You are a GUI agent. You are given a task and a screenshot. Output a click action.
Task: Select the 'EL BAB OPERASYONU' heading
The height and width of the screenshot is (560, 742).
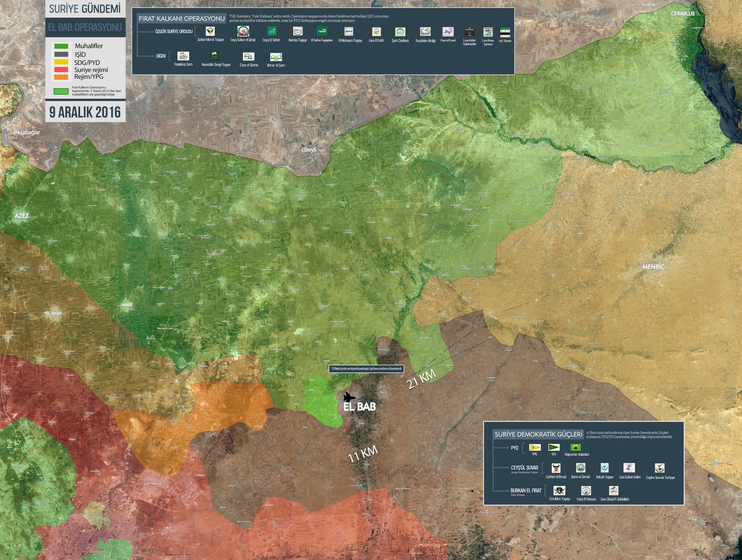pyautogui.click(x=85, y=27)
